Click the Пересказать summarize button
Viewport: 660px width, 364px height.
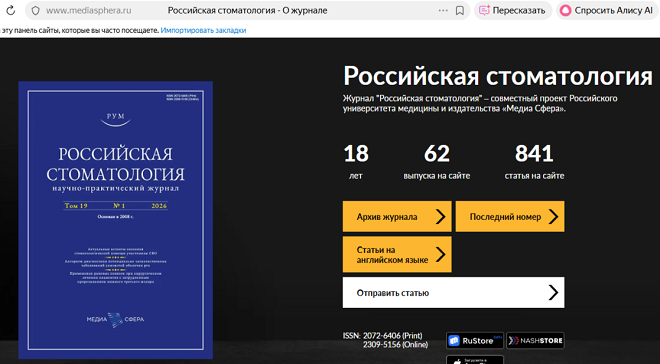point(512,11)
